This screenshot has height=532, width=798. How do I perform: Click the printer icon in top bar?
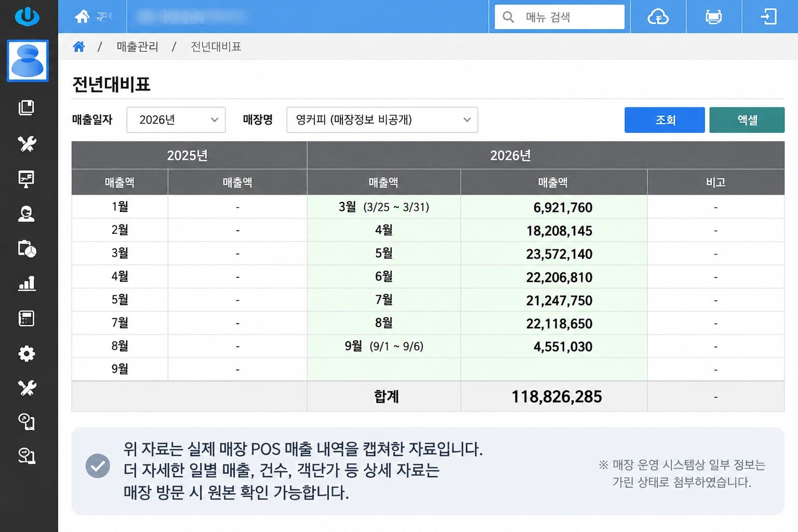pos(714,17)
